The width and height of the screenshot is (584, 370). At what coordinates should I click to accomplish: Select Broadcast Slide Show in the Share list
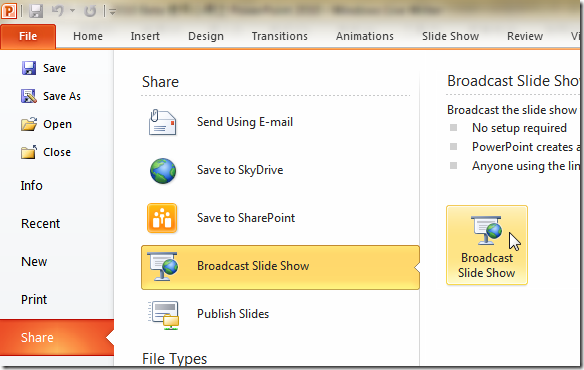[280, 267]
